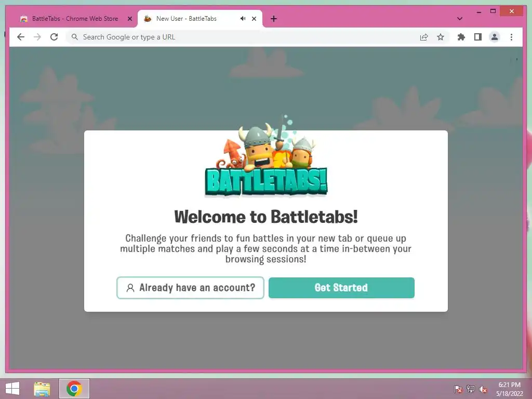Open the Chrome three-dot menu
This screenshot has width=532, height=399.
[511, 37]
